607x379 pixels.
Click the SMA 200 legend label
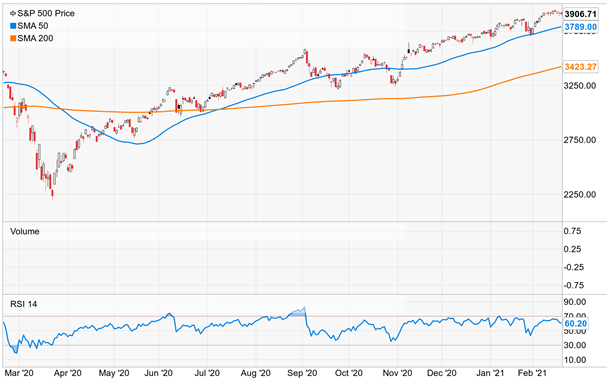click(x=35, y=38)
